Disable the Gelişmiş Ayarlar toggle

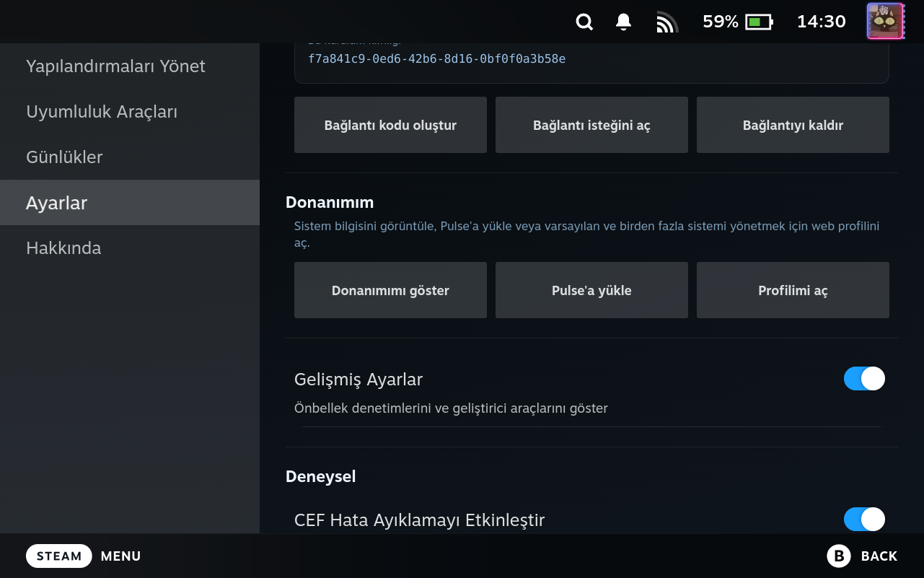coord(864,379)
